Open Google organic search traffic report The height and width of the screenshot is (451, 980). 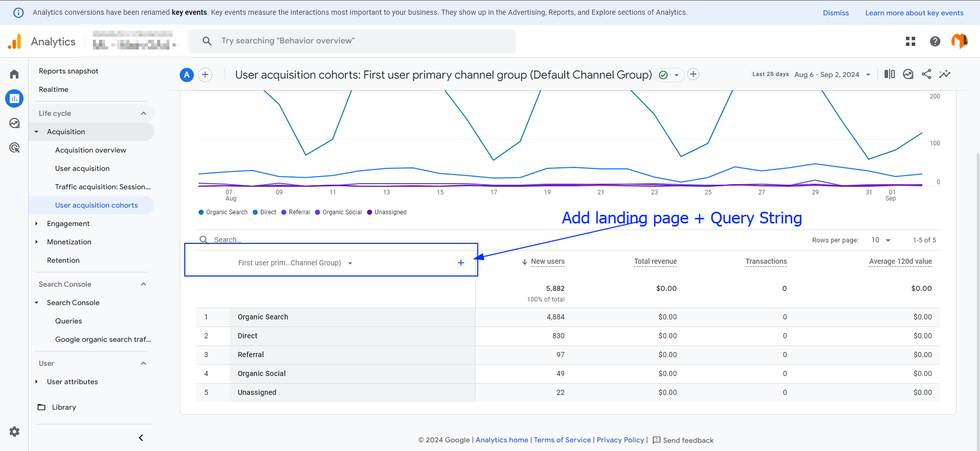pyautogui.click(x=103, y=339)
